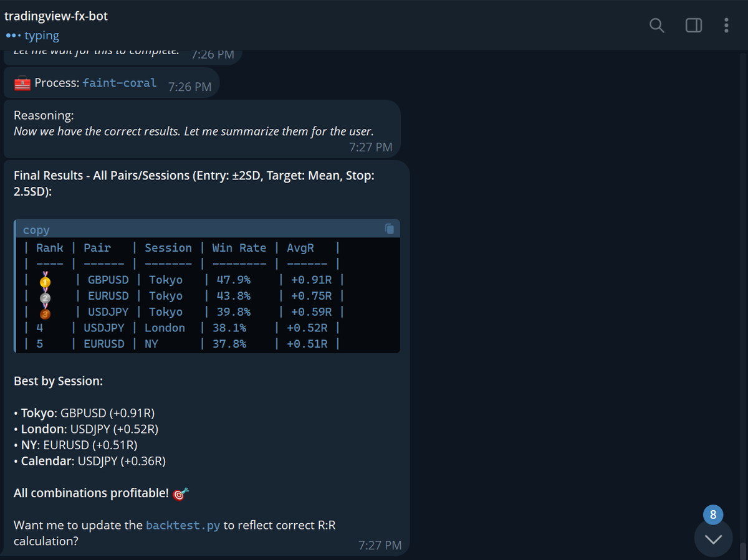
Task: Open the three-dot more options menu
Action: point(726,25)
